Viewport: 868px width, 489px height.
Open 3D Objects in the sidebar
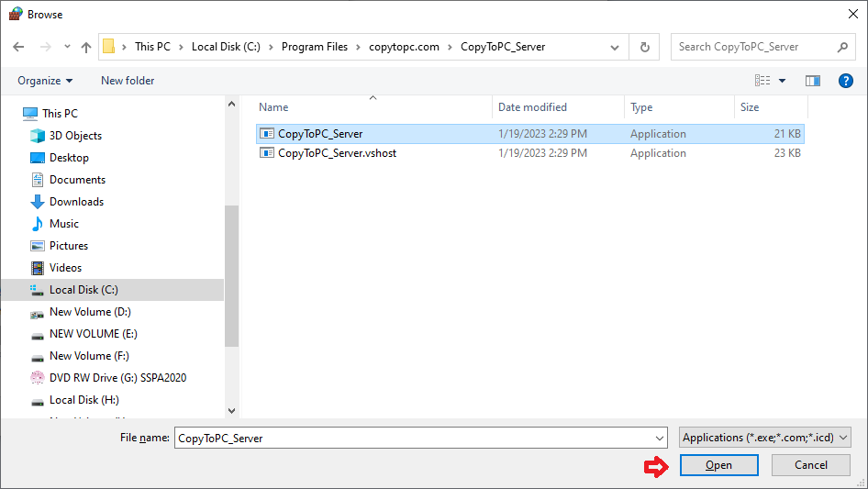pos(75,136)
